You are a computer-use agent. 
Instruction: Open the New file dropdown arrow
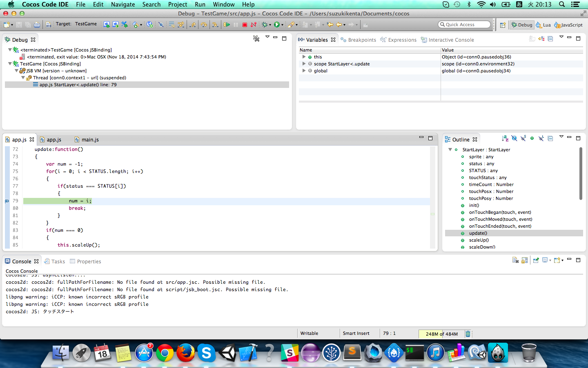[x=12, y=25]
